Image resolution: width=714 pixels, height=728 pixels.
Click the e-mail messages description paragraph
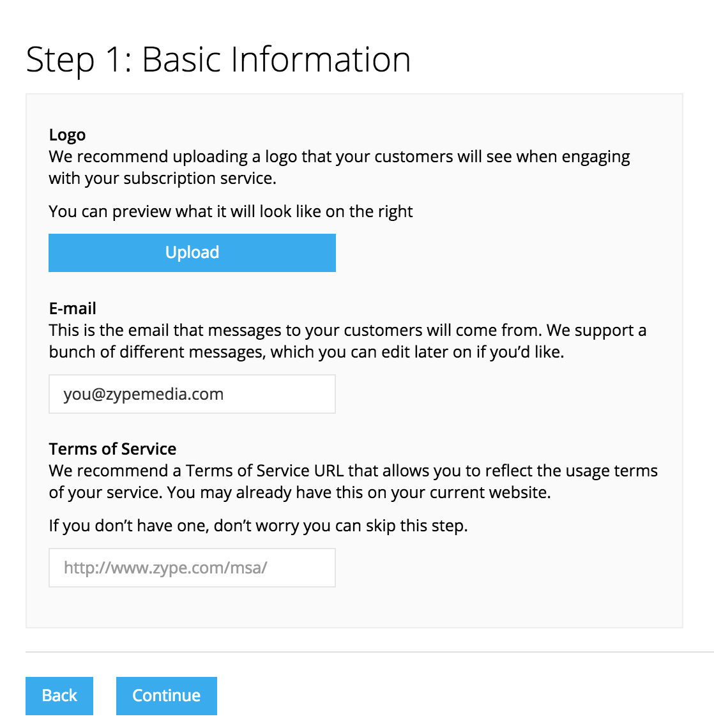(347, 341)
